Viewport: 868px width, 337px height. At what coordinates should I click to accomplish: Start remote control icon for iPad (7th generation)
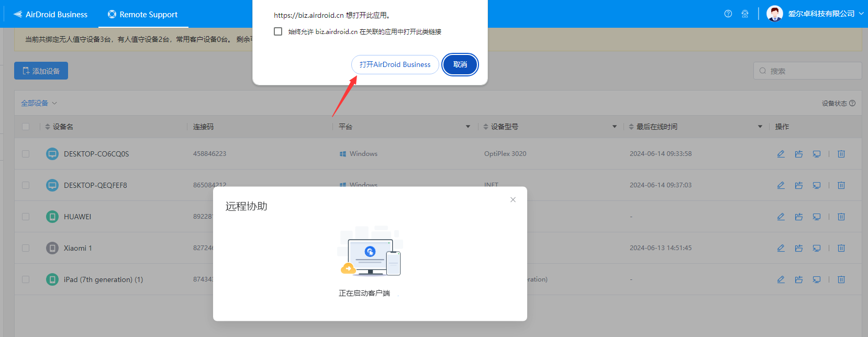(x=816, y=279)
